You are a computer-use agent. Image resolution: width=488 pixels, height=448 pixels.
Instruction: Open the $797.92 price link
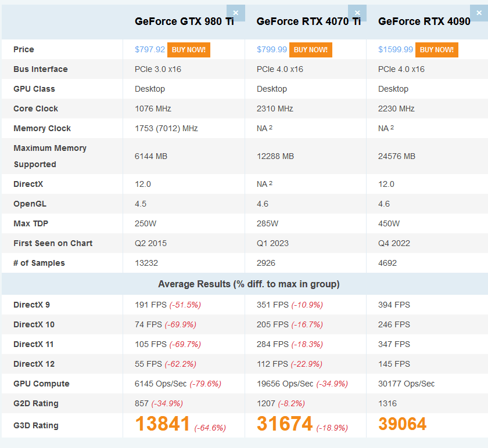[x=150, y=49]
